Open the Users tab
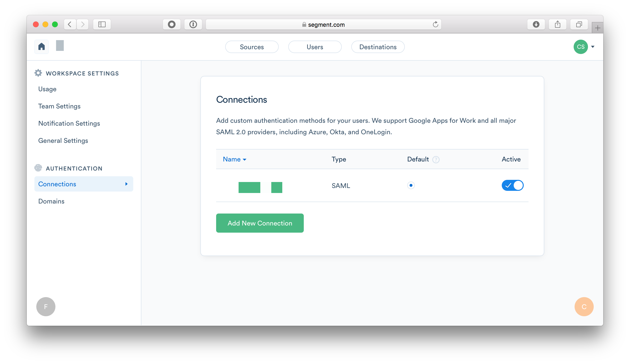Viewport: 630px width, 364px height. point(315,47)
